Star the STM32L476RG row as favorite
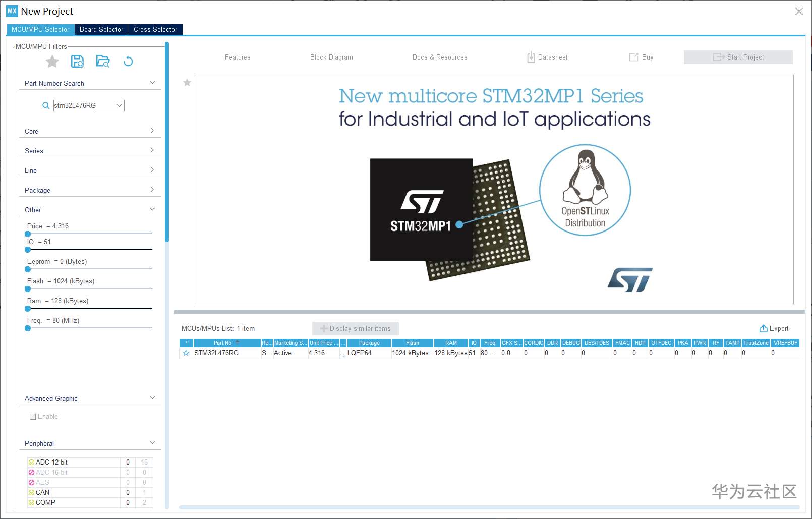The height and width of the screenshot is (519, 812). coord(186,353)
